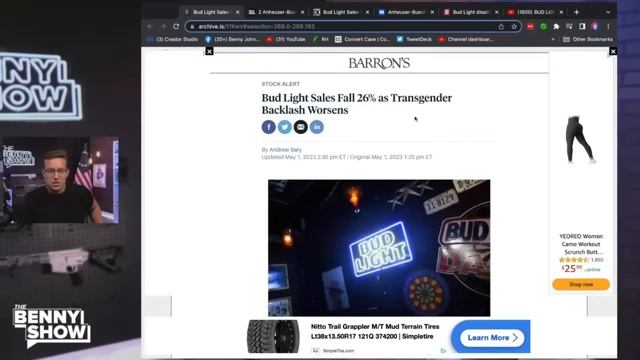The width and height of the screenshot is (640, 360).
Task: Click Nitto Trail Grappler ad text
Action: [x=375, y=331]
